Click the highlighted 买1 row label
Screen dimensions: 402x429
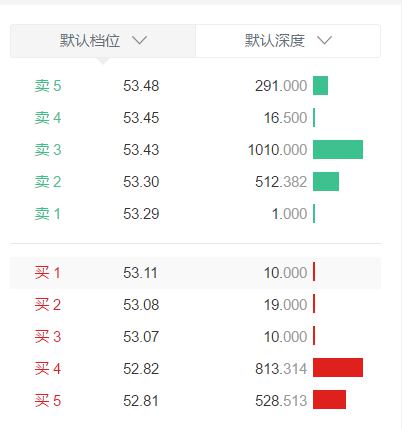pos(48,273)
